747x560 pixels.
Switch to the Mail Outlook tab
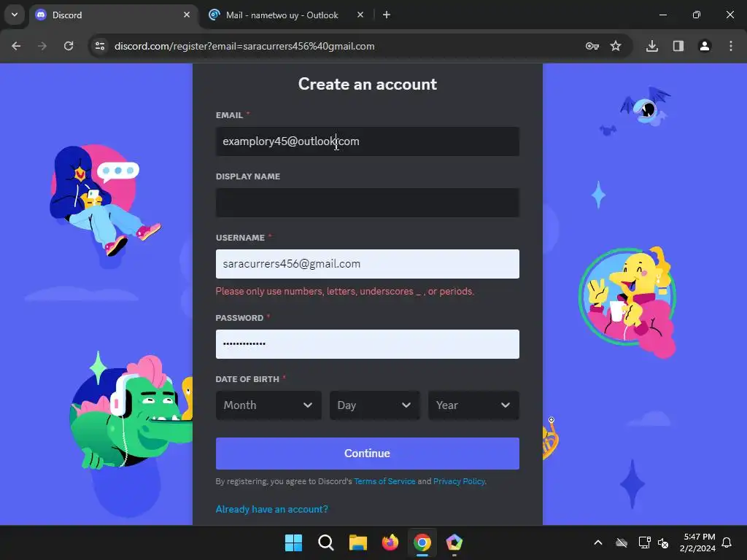click(x=282, y=15)
